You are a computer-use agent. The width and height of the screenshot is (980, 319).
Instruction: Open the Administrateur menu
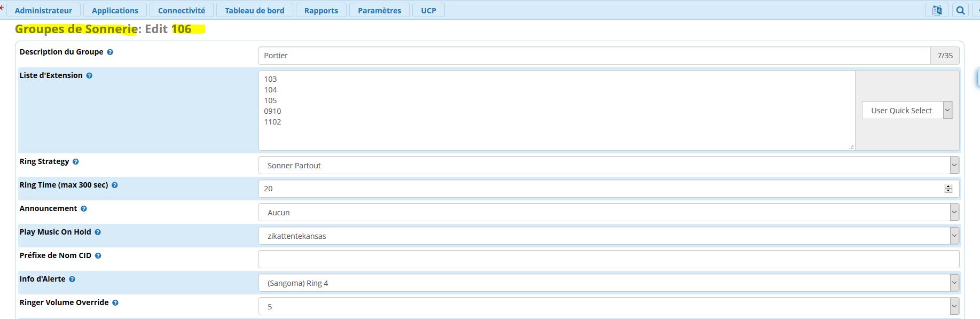point(43,10)
